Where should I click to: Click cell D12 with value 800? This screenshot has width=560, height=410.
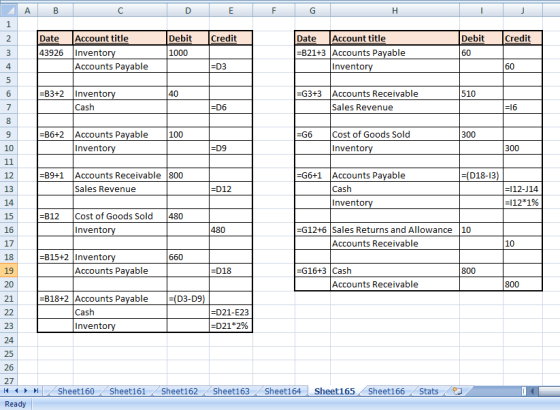(188, 175)
